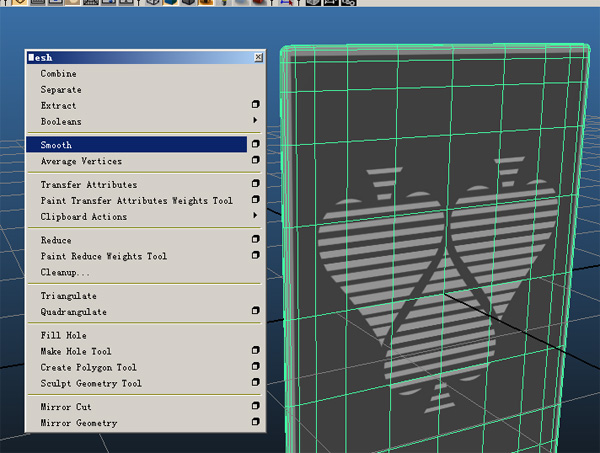Open Reduce options box icon
The width and height of the screenshot is (600, 453).
pos(256,240)
